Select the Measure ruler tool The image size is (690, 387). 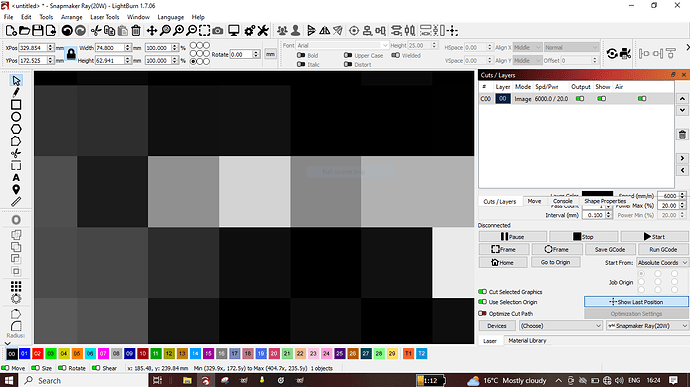(x=16, y=202)
